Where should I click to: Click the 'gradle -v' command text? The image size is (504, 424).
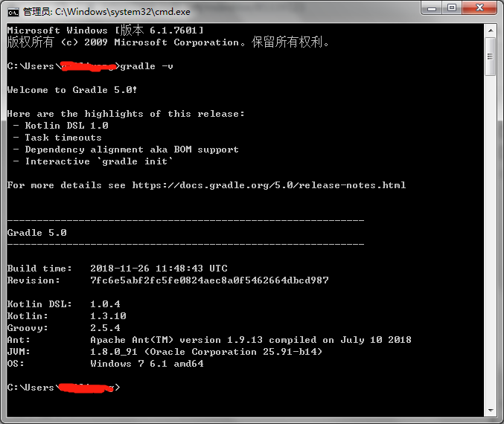147,66
